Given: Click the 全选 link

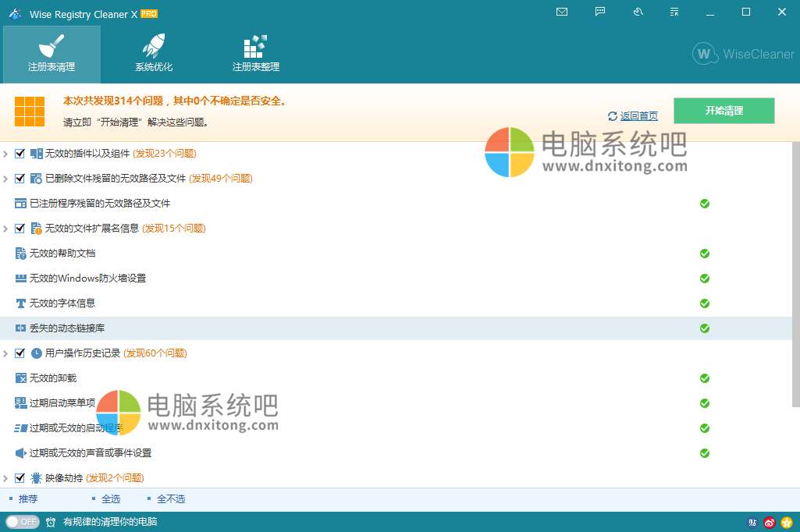Looking at the screenshot, I should point(111,498).
